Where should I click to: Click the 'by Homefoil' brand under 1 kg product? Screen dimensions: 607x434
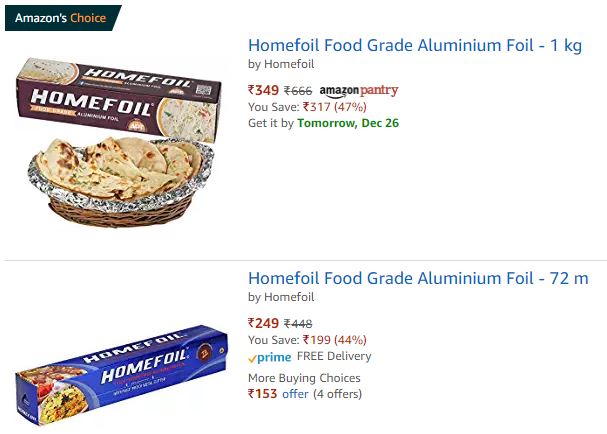click(x=281, y=64)
